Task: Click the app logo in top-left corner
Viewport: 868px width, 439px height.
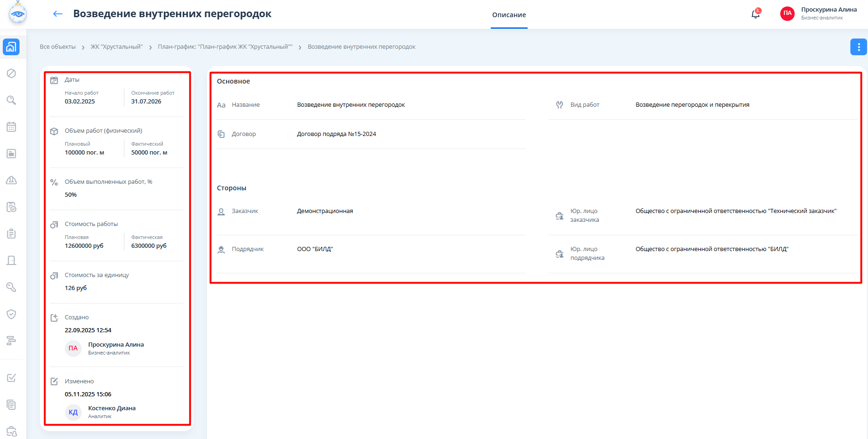Action: 18,13
